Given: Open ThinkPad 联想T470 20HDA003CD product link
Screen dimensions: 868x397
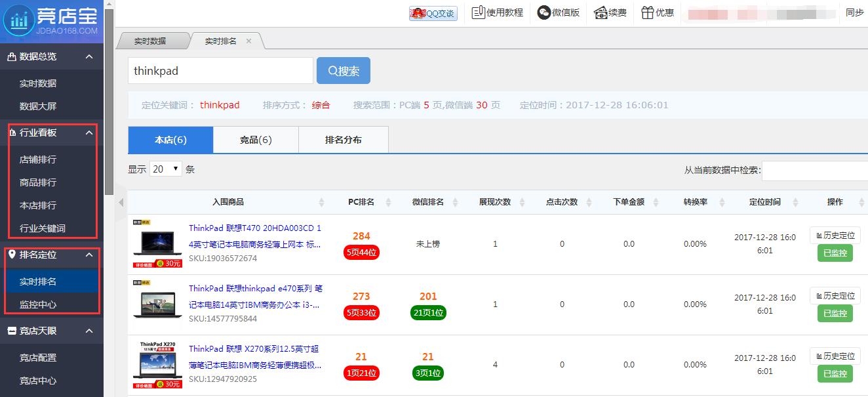Looking at the screenshot, I should click(255, 236).
